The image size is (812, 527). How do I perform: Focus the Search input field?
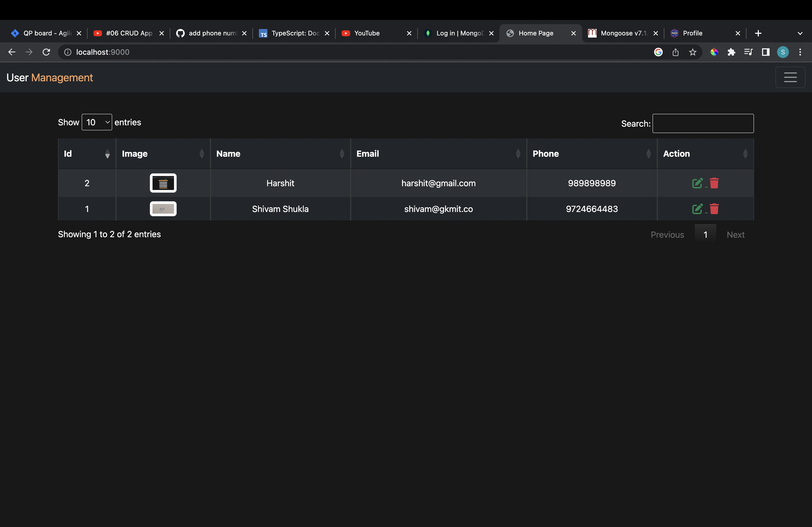703,123
